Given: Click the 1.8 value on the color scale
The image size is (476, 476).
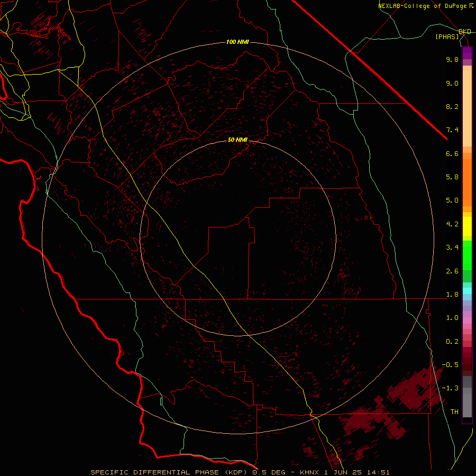Looking at the screenshot, I should tap(452, 295).
